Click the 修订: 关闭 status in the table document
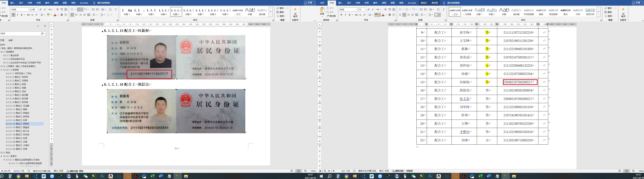Screen dimensions: 644x179 (384, 171)
